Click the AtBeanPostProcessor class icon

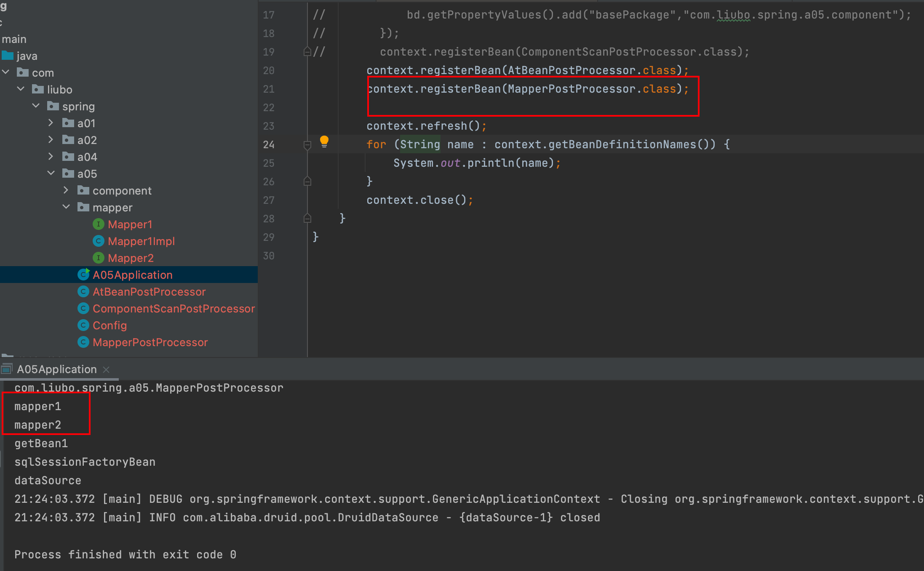pos(83,291)
